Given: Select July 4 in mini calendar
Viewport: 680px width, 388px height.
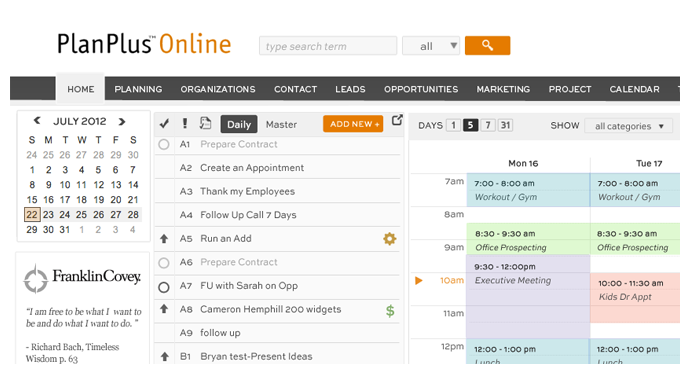Looking at the screenshot, I should click(82, 170).
